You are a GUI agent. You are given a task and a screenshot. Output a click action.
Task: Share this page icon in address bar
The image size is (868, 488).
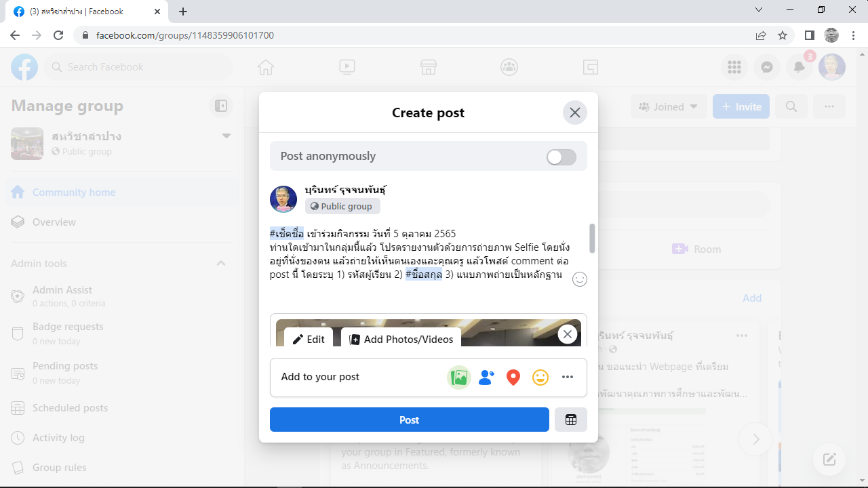pyautogui.click(x=761, y=35)
